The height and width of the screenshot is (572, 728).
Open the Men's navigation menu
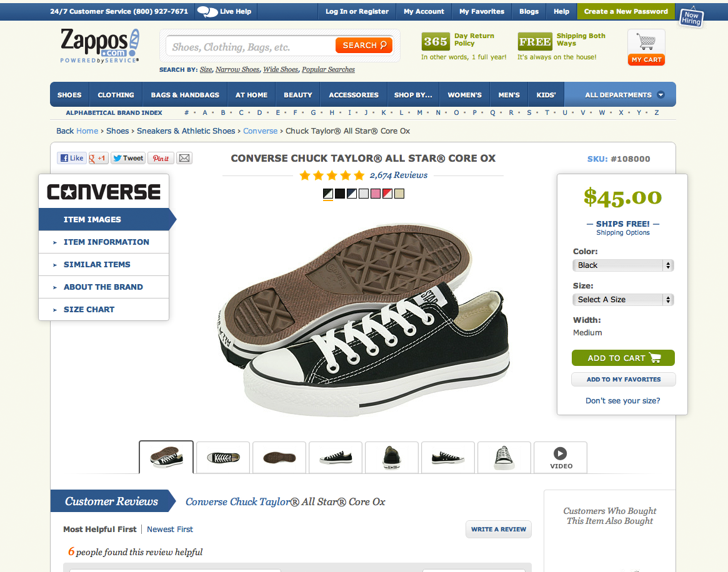[509, 95]
